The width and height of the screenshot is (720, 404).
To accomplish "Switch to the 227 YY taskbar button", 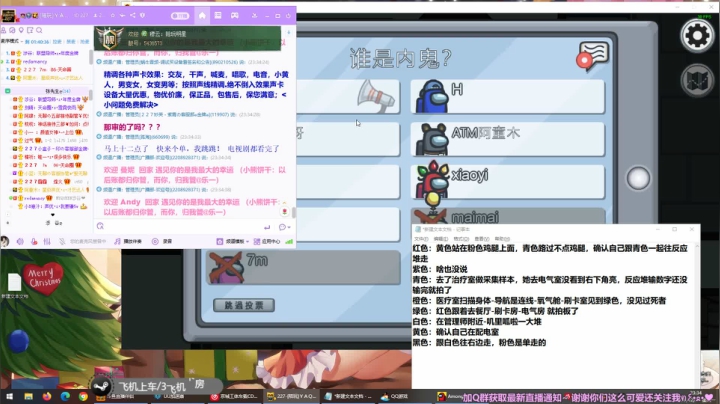I will coord(292,397).
